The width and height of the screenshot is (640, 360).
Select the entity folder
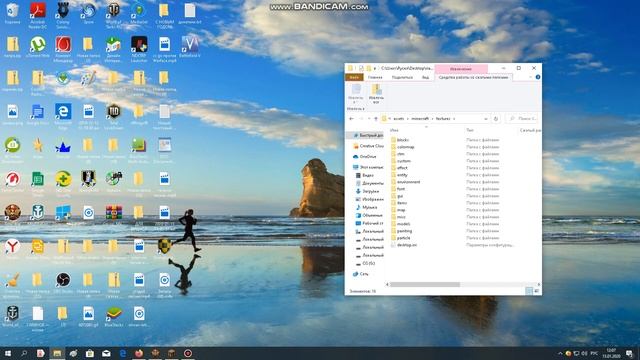point(399,175)
